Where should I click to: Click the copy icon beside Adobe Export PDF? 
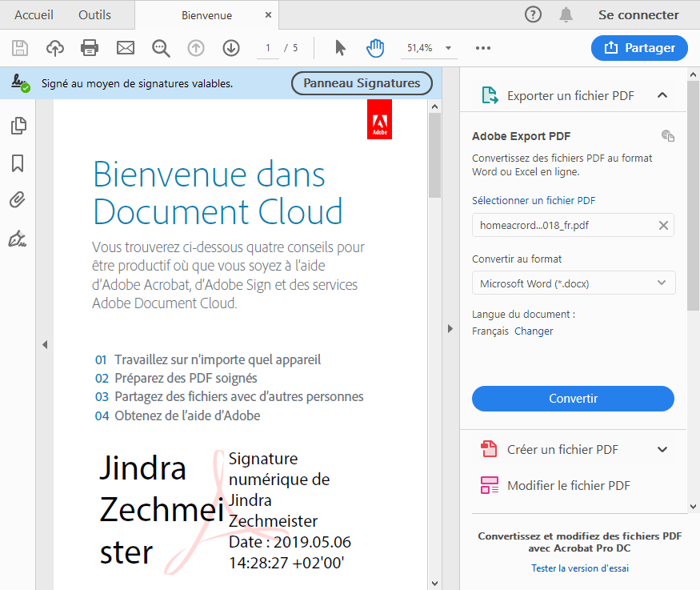[668, 136]
